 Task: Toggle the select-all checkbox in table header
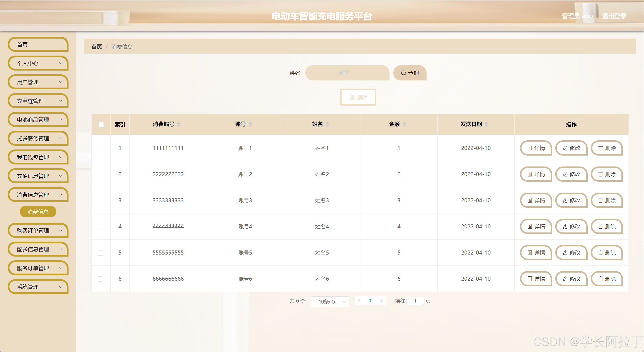(x=101, y=125)
